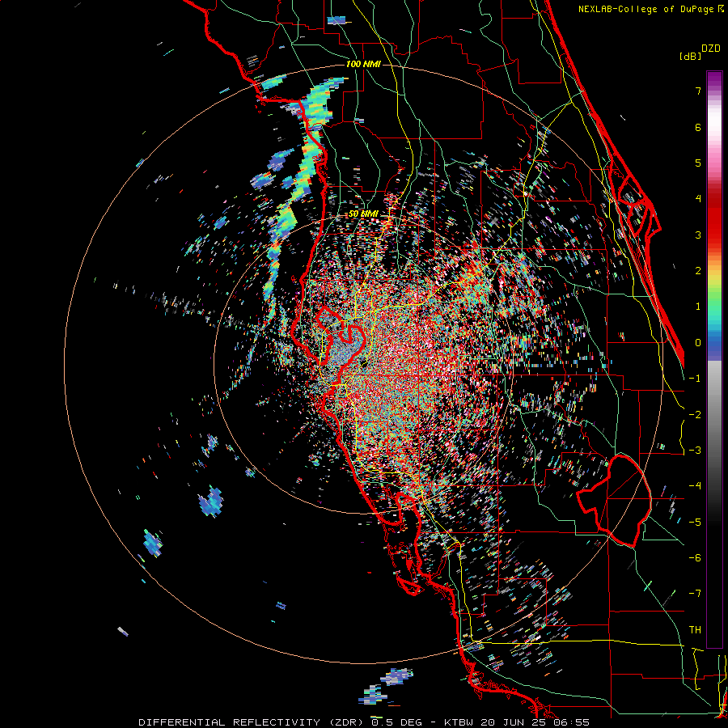Click the 50 NMI range ring label

363,214
